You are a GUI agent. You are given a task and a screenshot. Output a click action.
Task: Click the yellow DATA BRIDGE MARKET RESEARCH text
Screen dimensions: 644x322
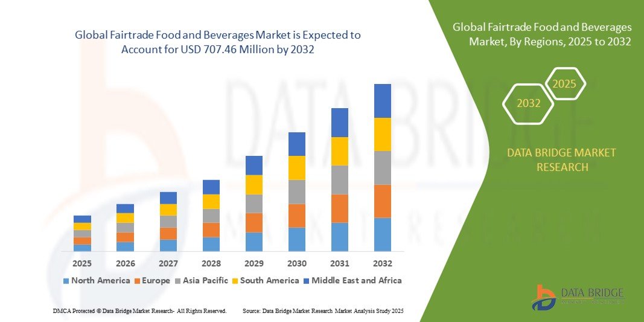[x=562, y=159]
